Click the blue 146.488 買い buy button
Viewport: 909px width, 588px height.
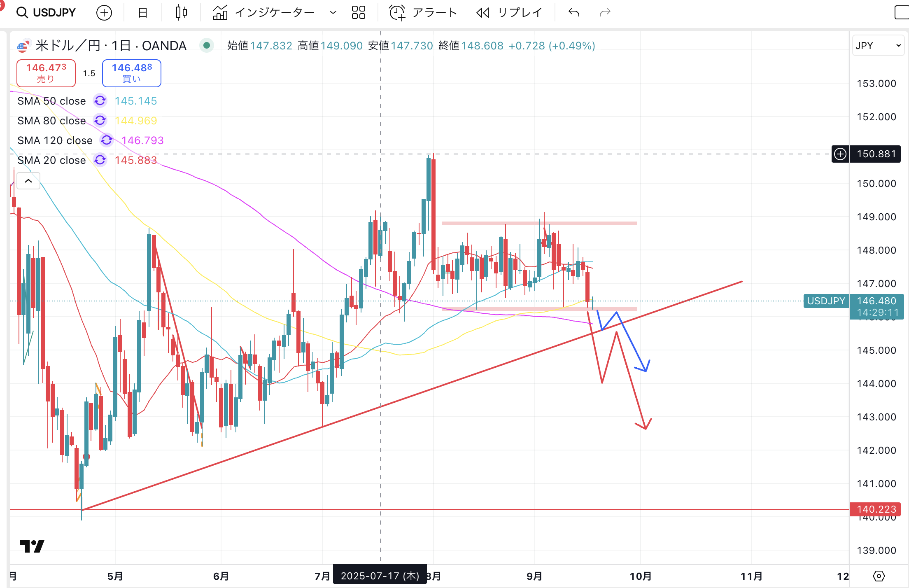[x=132, y=73]
